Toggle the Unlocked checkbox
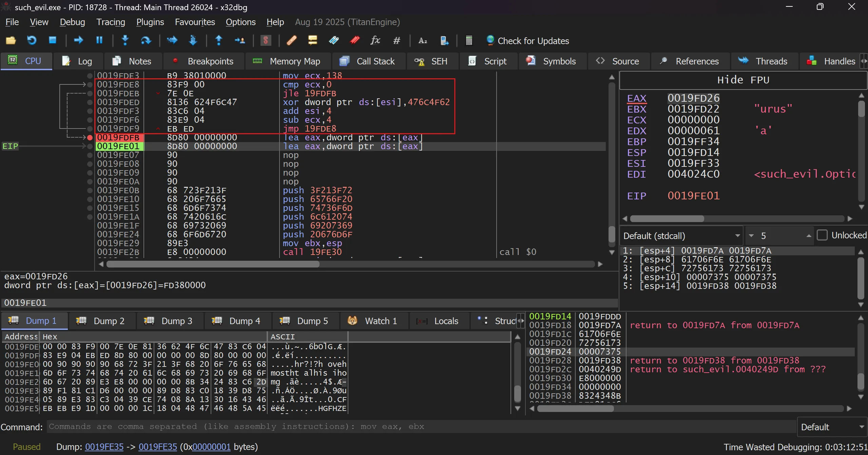 (x=822, y=235)
